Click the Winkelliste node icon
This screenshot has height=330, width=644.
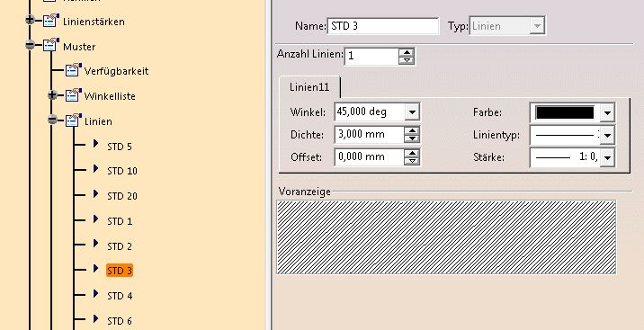point(73,95)
